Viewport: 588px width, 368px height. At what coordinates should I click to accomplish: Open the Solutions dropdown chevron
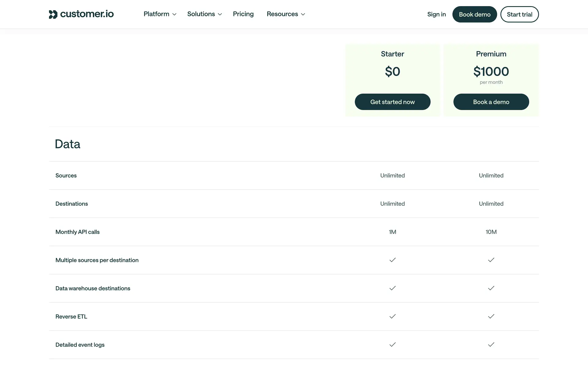pos(220,14)
